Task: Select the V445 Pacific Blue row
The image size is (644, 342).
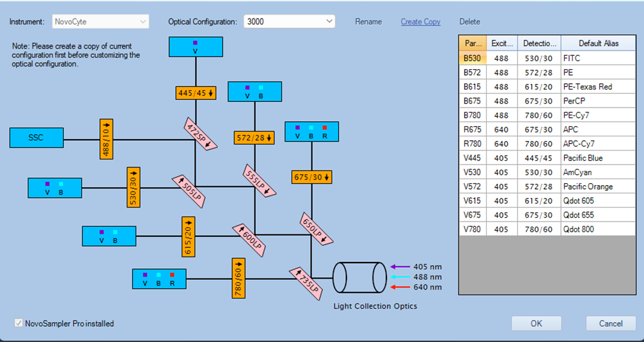Action: [547, 158]
